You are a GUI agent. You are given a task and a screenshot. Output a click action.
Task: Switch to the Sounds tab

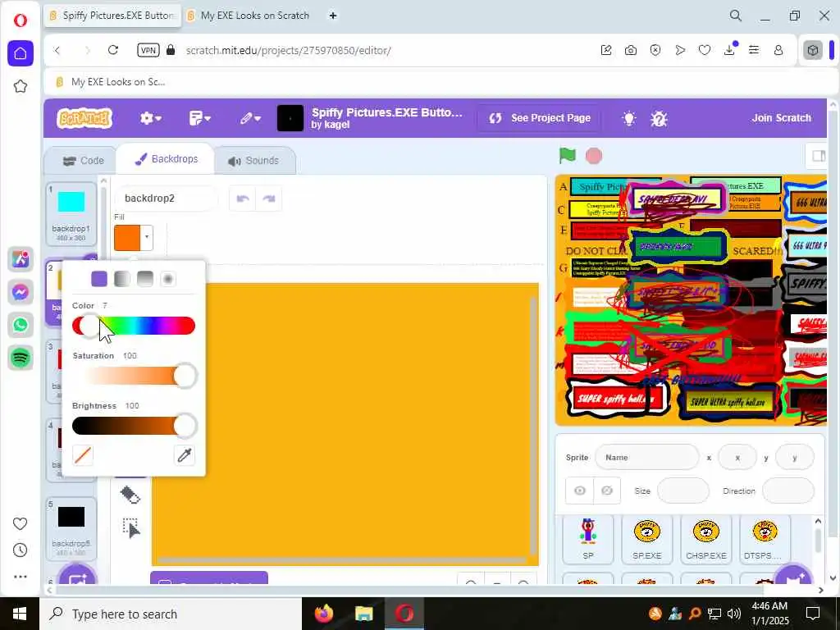(254, 161)
